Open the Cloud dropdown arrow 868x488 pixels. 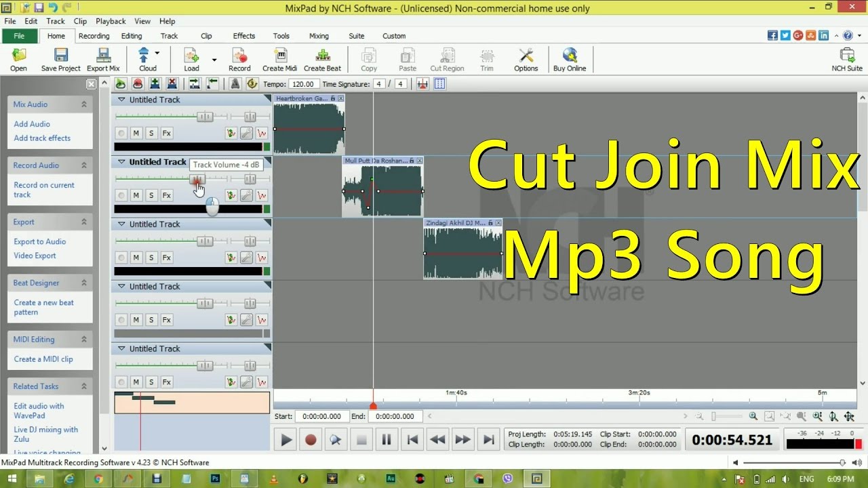click(157, 53)
